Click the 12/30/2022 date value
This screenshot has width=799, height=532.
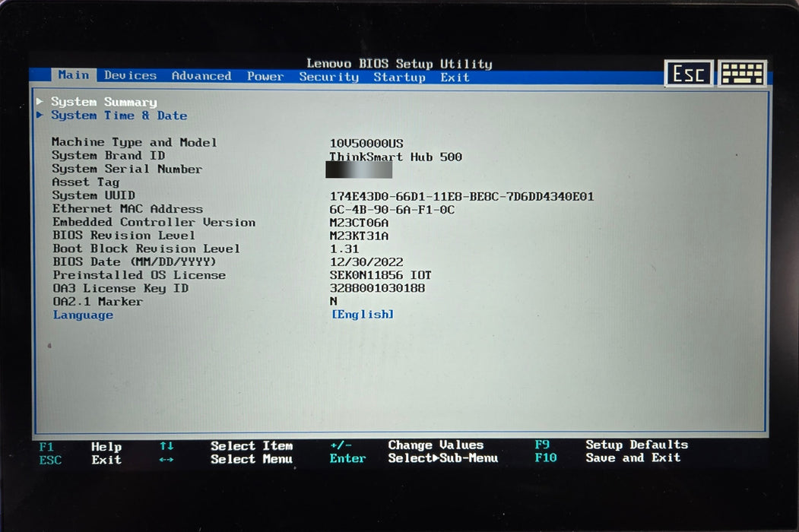point(366,262)
